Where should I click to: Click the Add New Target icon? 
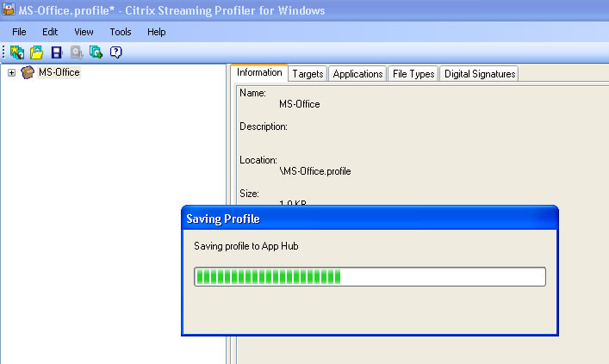96,52
